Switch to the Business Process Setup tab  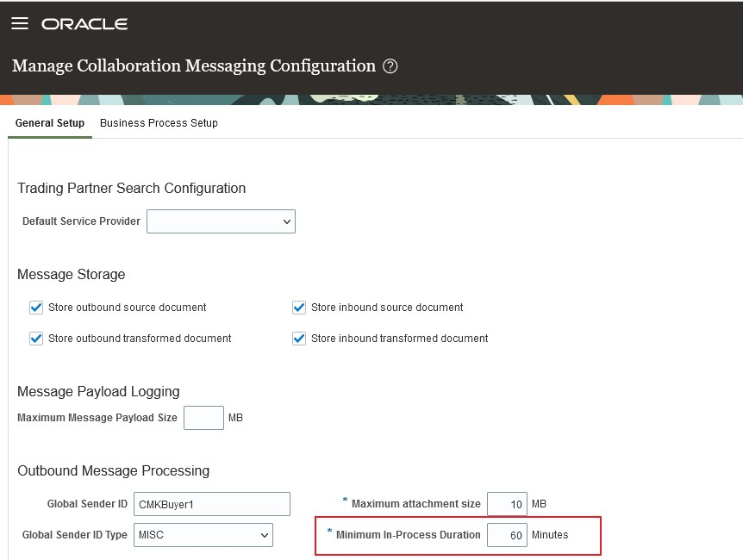159,123
